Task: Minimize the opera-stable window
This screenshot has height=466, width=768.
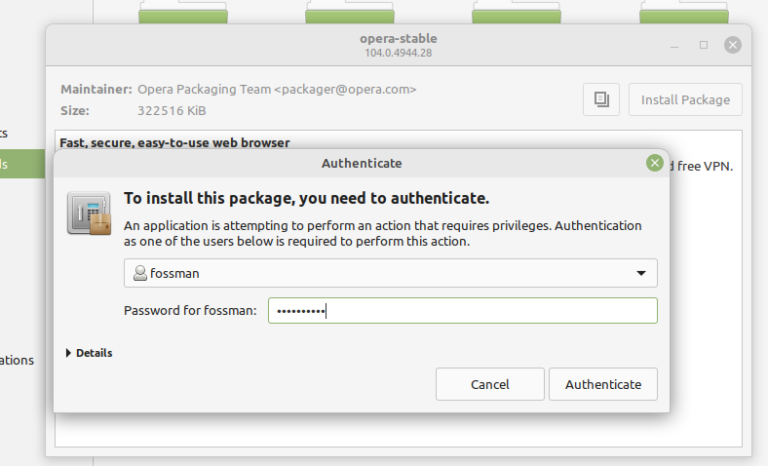Action: (676, 45)
